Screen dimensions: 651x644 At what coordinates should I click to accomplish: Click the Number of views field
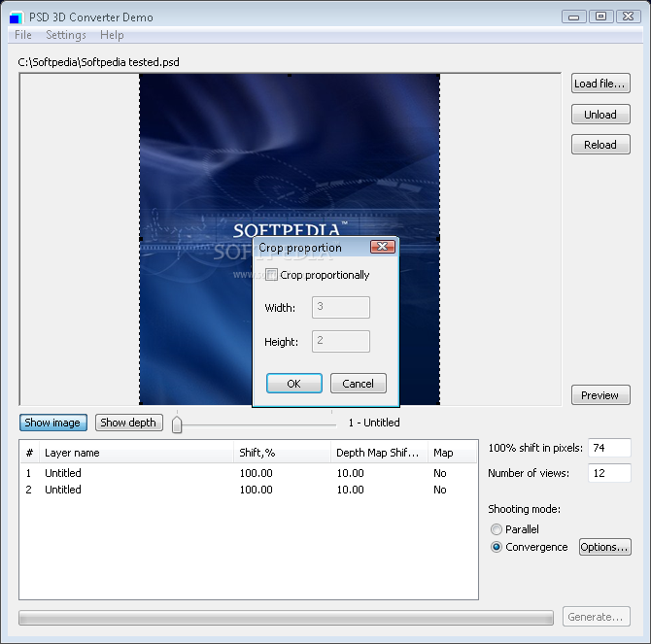pyautogui.click(x=609, y=473)
